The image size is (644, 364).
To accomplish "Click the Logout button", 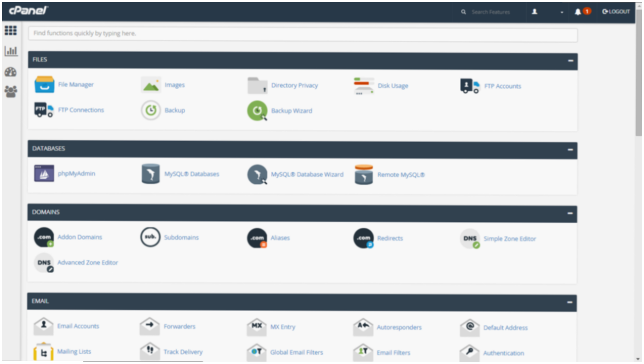I will click(616, 12).
